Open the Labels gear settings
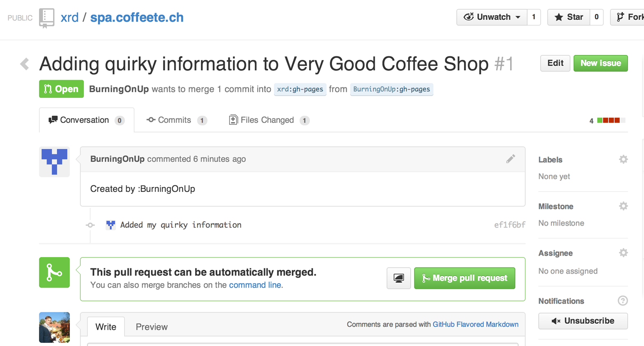 623,159
